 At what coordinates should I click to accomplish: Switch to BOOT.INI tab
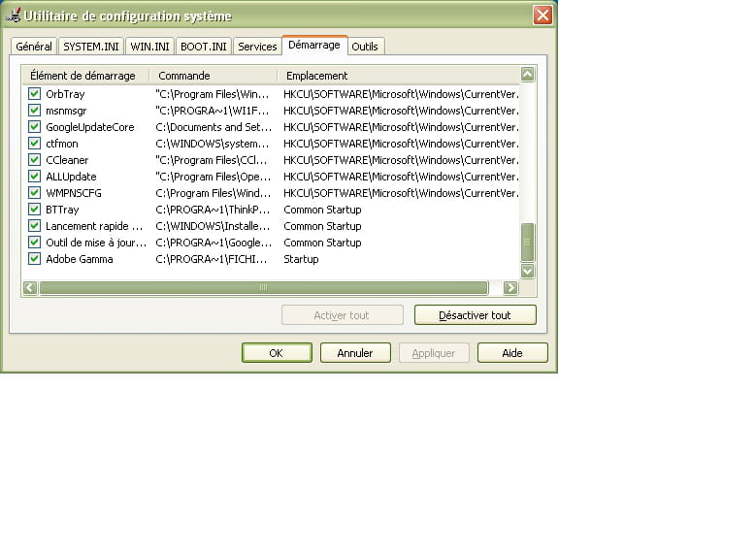[x=204, y=47]
